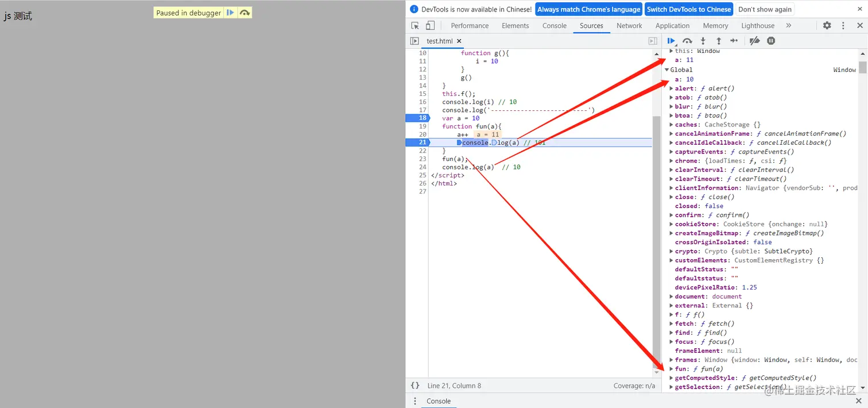Resume script from the page's paused overlay
868x408 pixels.
230,13
